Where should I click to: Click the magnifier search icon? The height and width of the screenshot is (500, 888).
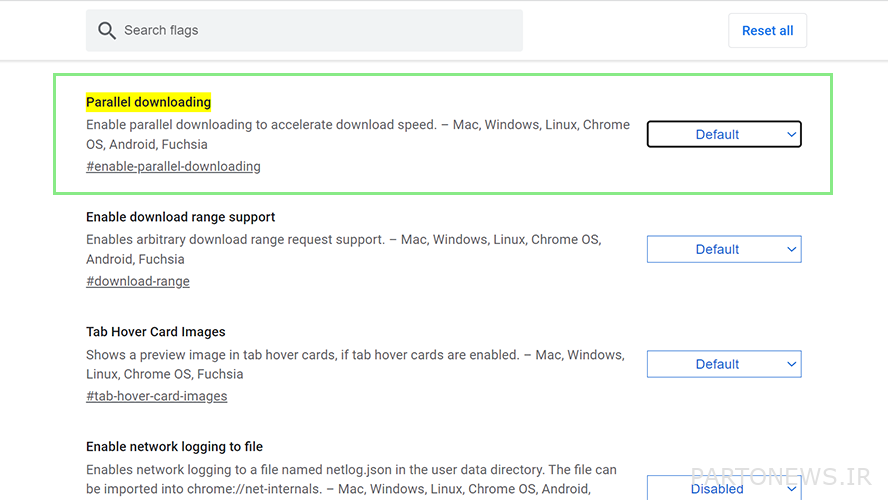(x=106, y=31)
